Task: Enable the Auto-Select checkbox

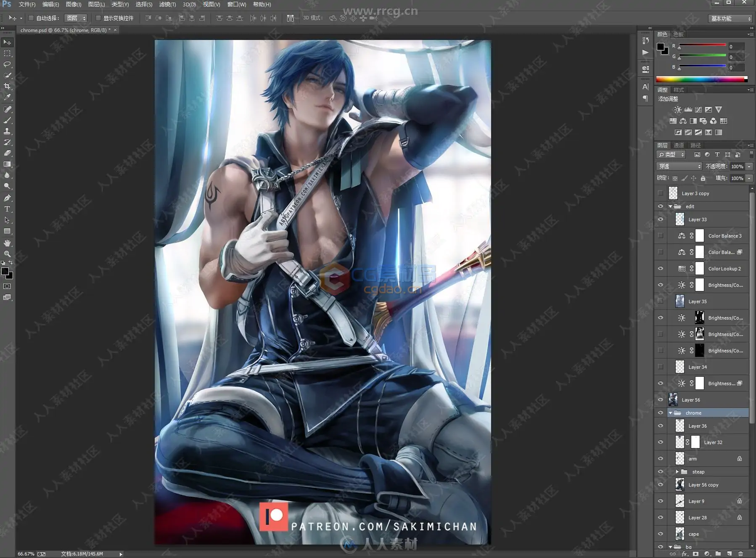Action: (x=31, y=18)
